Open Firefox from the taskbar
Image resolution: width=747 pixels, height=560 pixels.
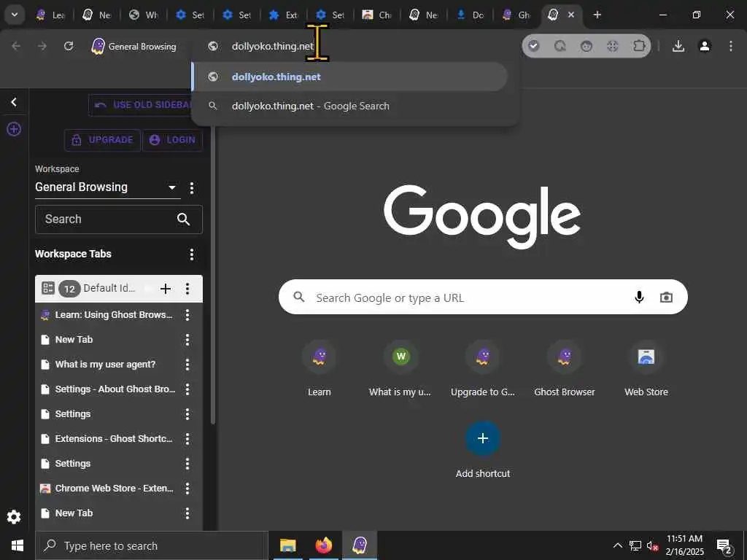[323, 545]
